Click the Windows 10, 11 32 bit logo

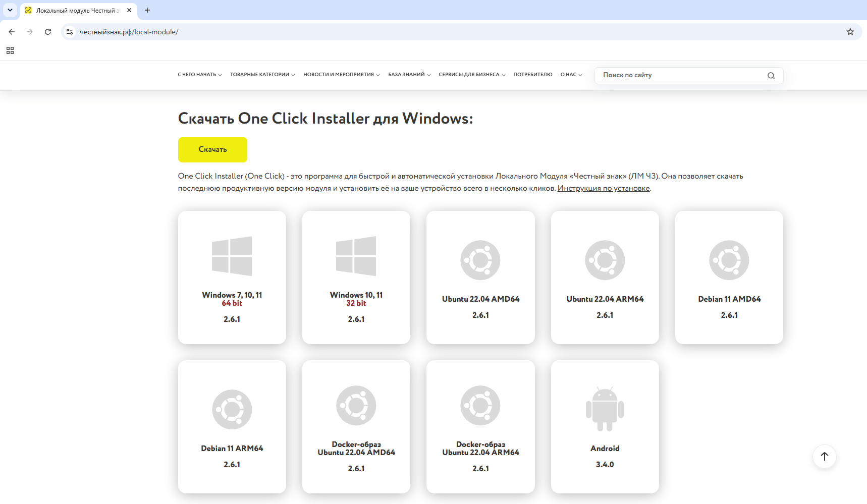356,256
